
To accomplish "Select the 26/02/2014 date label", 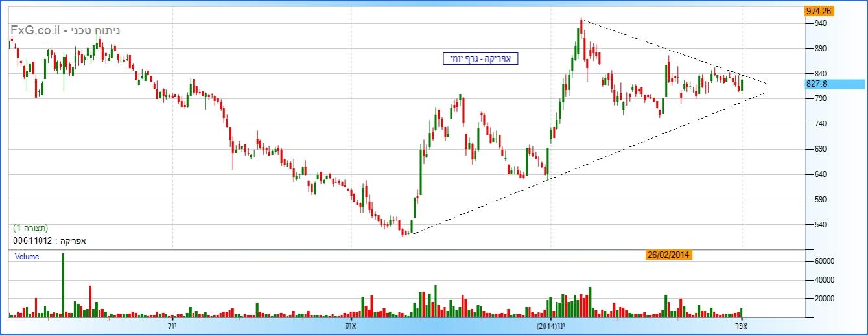I will pos(668,255).
